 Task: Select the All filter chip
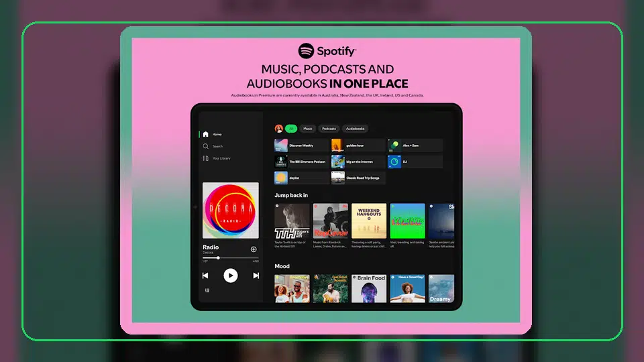coord(290,129)
